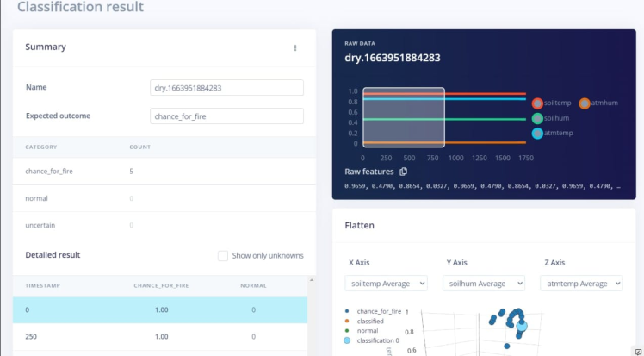Toggle the atmhum legend marker

585,103
